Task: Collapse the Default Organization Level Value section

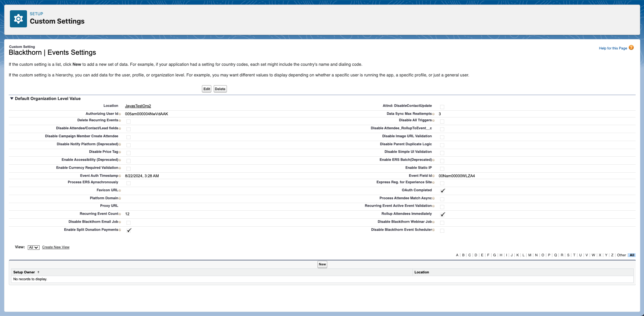Action: click(12, 98)
